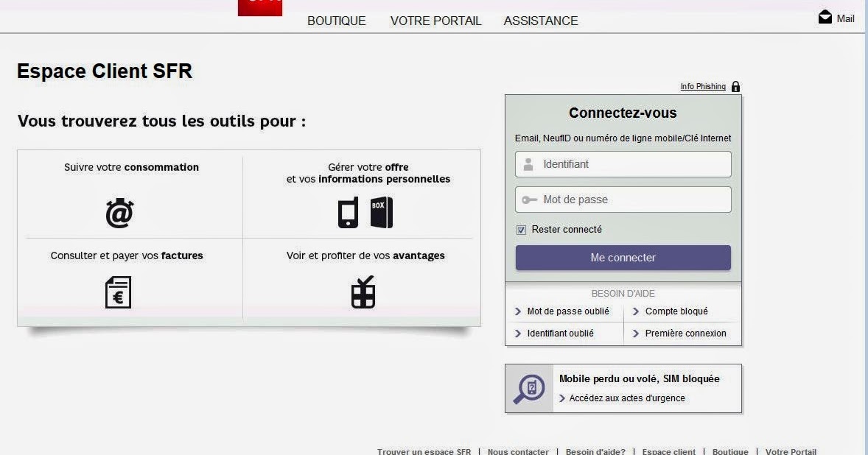Open the ASSISTANCE menu

[x=541, y=21]
